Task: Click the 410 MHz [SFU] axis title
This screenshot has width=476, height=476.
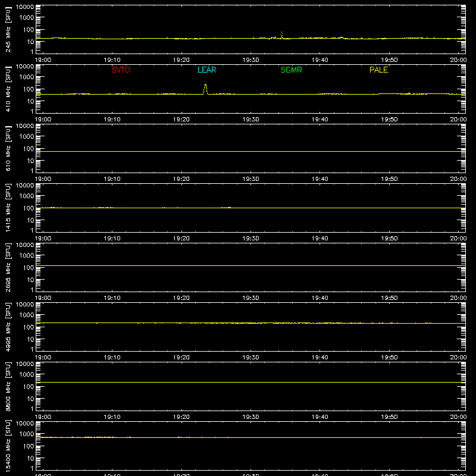Action: coord(8,89)
